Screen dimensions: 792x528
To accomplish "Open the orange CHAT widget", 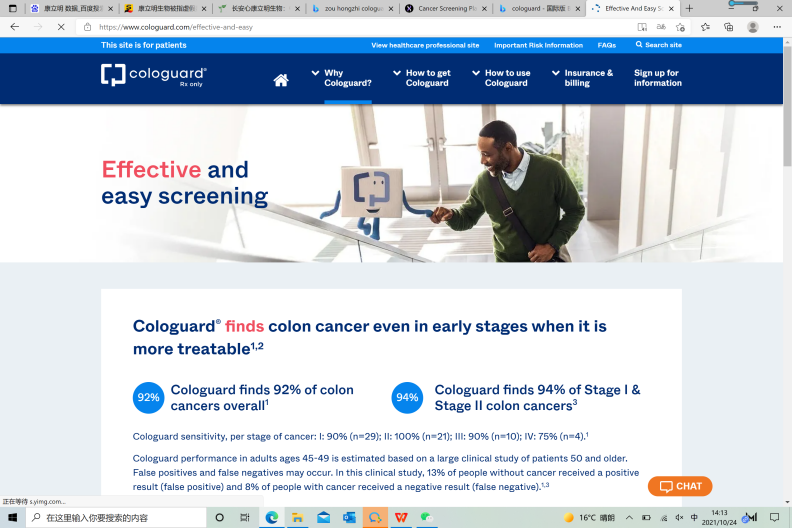I will pos(680,486).
